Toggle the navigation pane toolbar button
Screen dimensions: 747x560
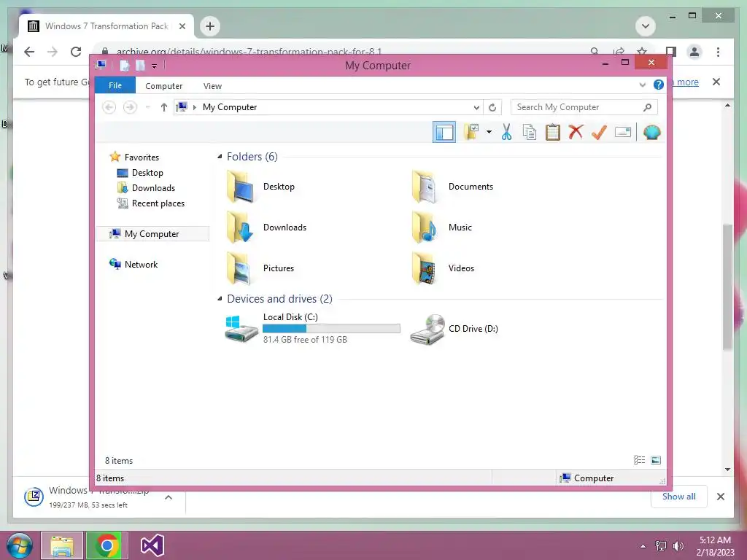[444, 133]
